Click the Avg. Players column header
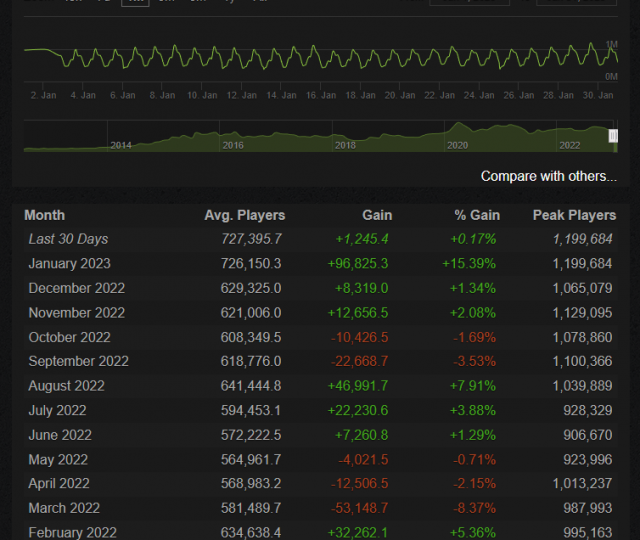 tap(245, 215)
